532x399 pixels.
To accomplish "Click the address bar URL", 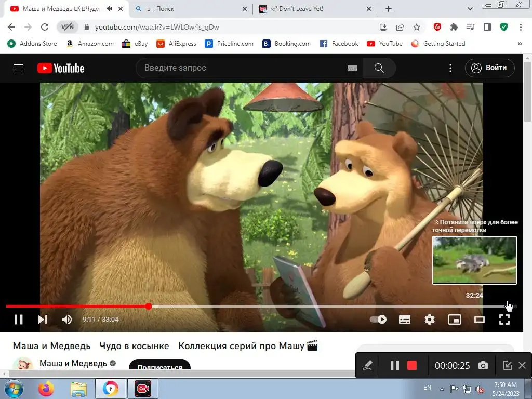I will click(x=157, y=27).
